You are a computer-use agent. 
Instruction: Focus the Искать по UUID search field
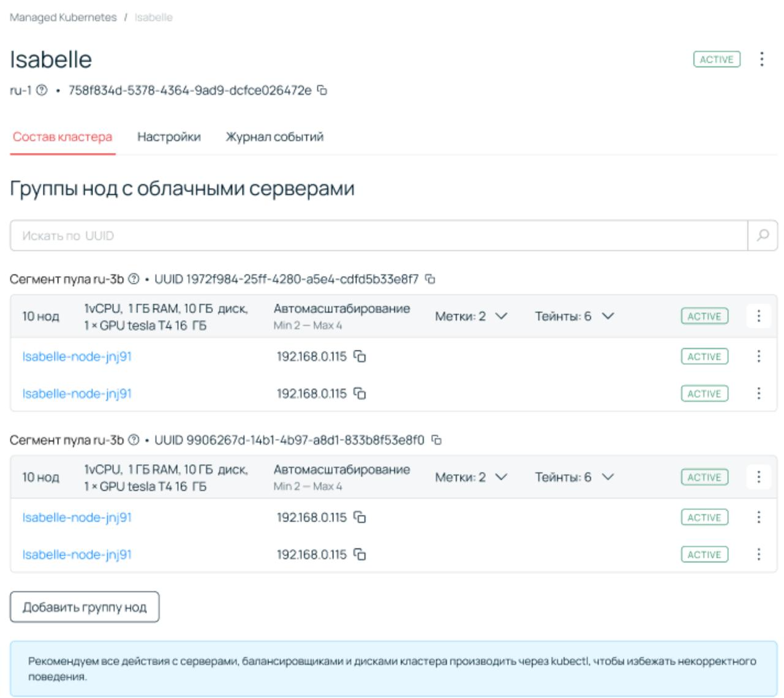click(379, 236)
